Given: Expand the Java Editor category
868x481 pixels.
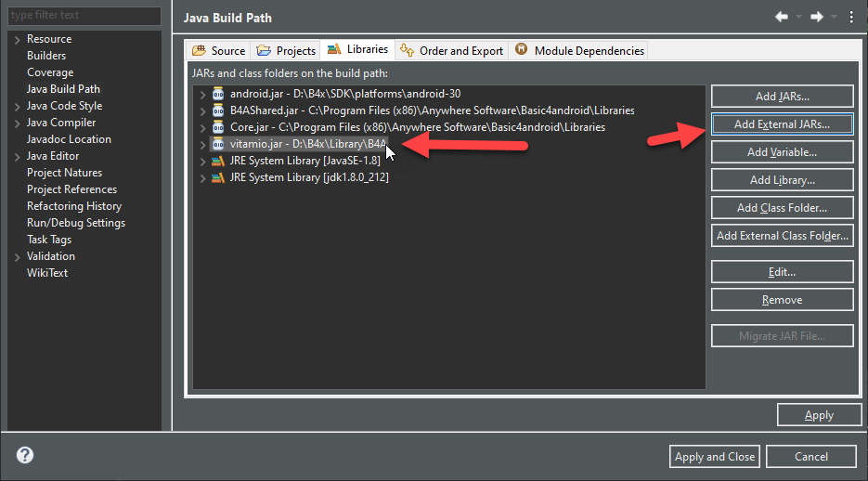Looking at the screenshot, I should pos(17,157).
